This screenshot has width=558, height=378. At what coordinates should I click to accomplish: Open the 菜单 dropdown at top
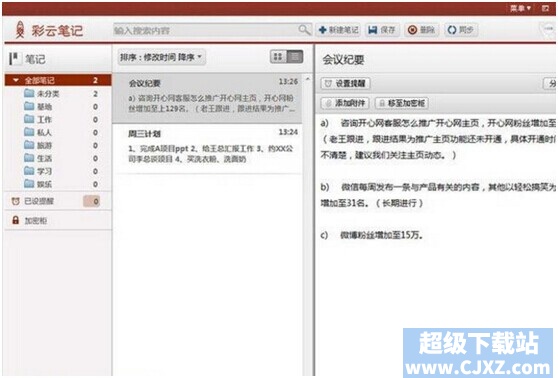click(520, 8)
